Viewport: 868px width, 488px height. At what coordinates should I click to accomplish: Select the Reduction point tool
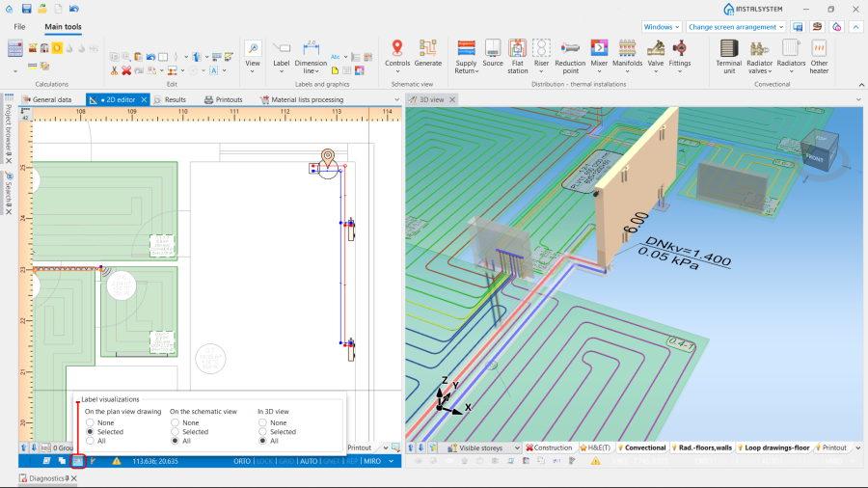click(570, 48)
